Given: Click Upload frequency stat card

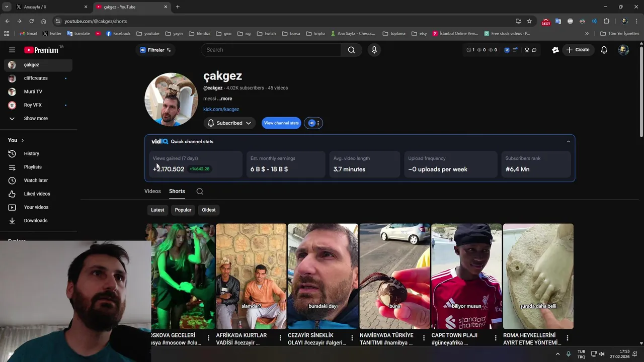Looking at the screenshot, I should point(451,164).
